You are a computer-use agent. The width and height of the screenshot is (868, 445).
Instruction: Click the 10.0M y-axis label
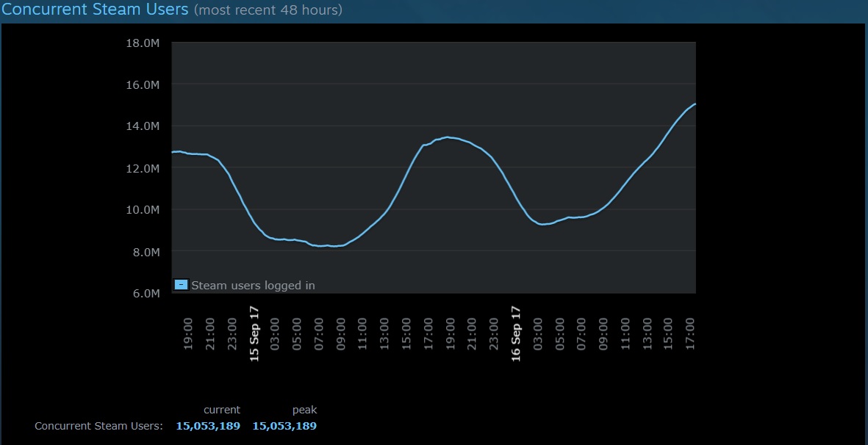click(x=143, y=210)
